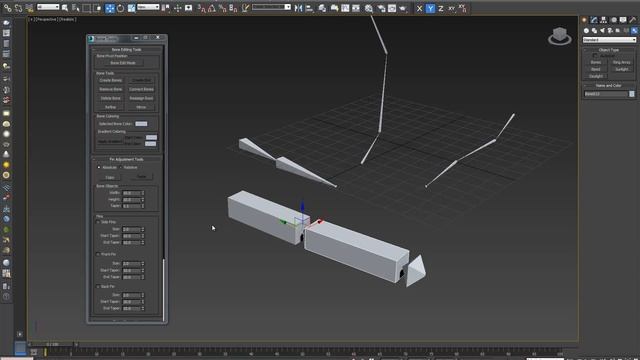This screenshot has height=360, width=640.
Task: Toggle Bone Edit Mode button
Action: tap(123, 63)
